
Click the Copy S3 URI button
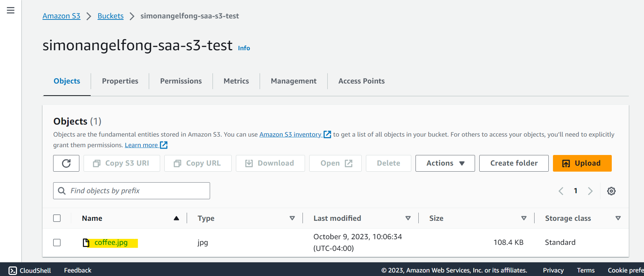coord(122,163)
